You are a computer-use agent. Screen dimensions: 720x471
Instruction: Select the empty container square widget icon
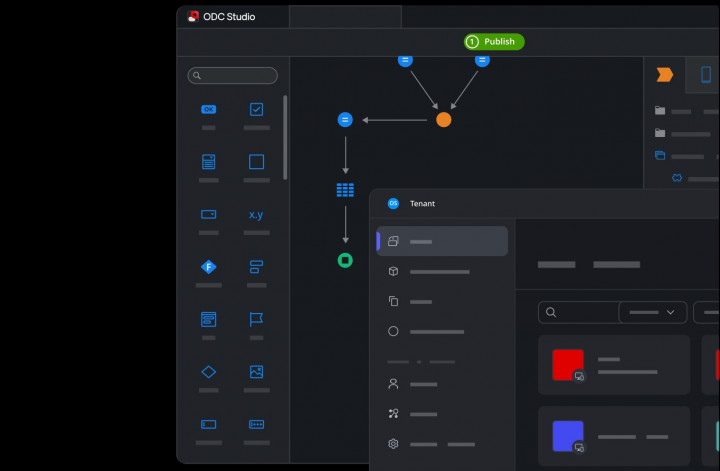point(256,162)
